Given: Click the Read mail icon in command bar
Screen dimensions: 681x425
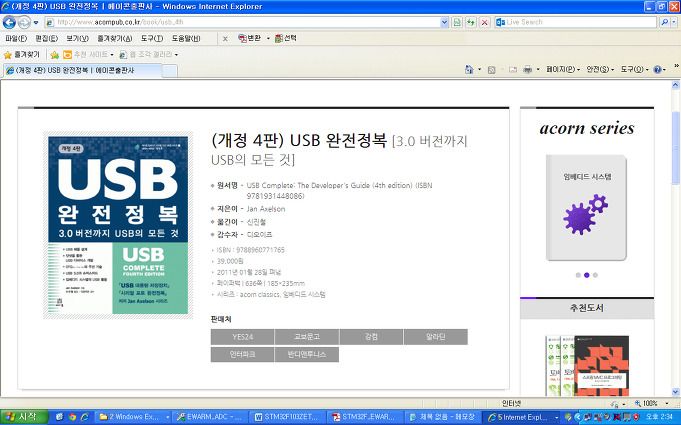Looking at the screenshot, I should (x=513, y=69).
